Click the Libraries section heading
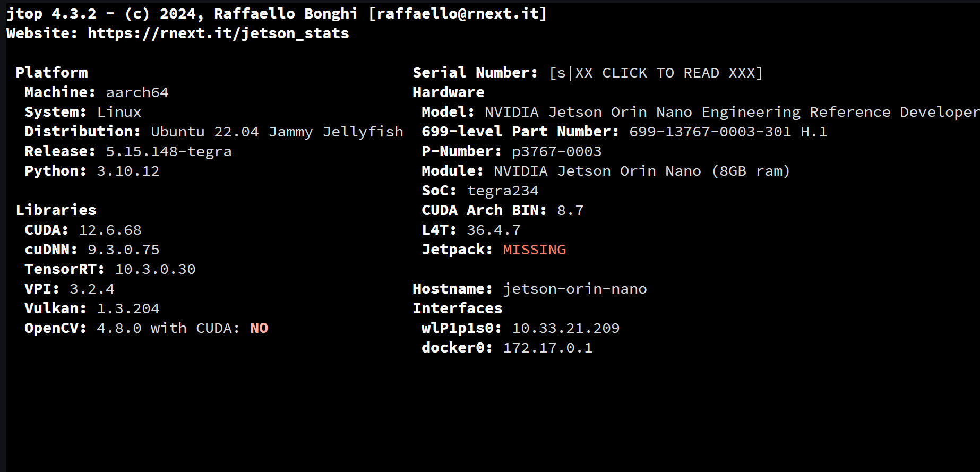Image resolution: width=980 pixels, height=472 pixels. coord(56,210)
